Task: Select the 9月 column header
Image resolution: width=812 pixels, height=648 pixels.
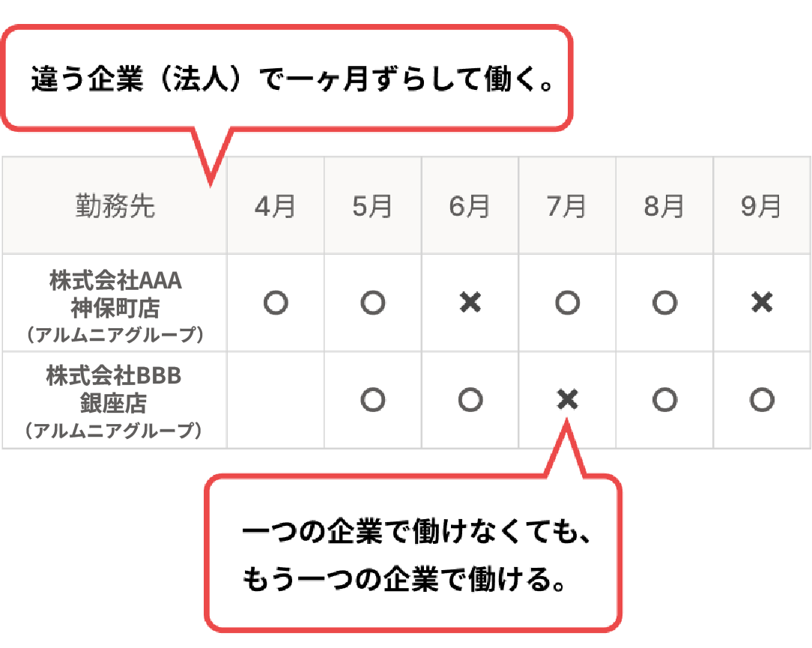Action: [x=762, y=205]
